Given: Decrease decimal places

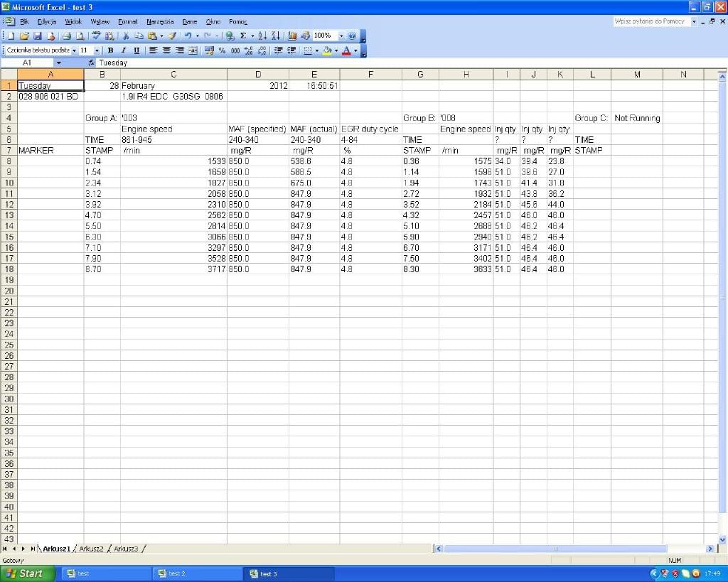Looking at the screenshot, I should (262, 50).
